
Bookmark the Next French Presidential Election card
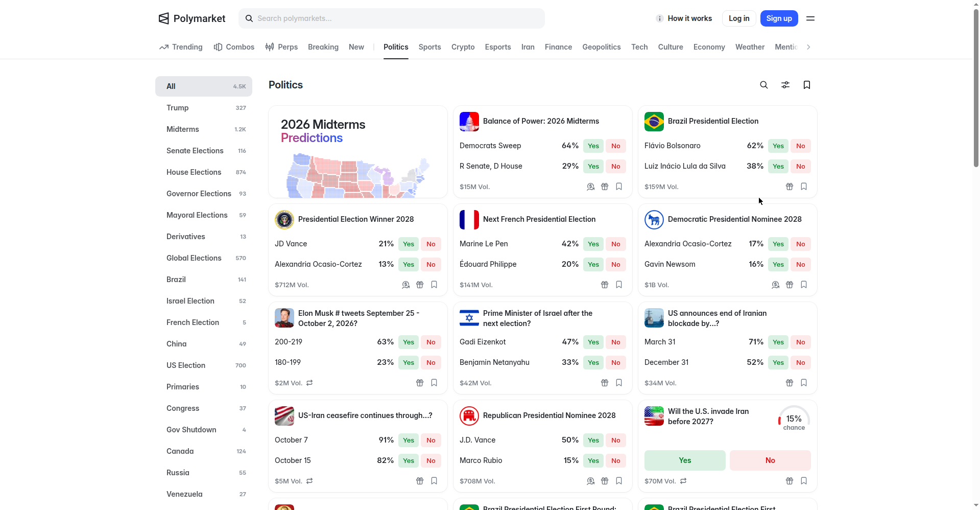[619, 285]
